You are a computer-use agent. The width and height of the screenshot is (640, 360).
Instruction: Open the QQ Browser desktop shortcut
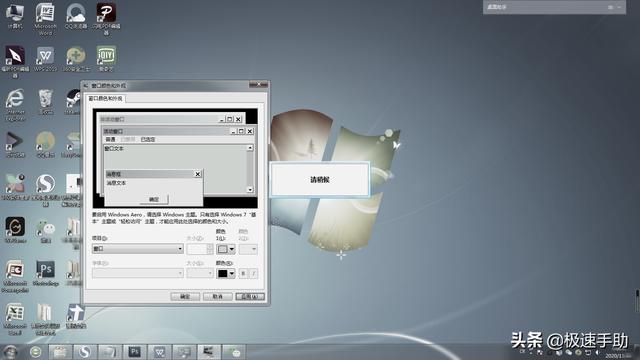pos(76,16)
